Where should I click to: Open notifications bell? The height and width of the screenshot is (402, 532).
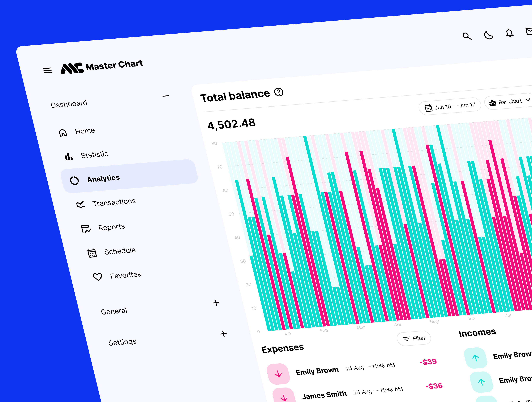click(509, 33)
